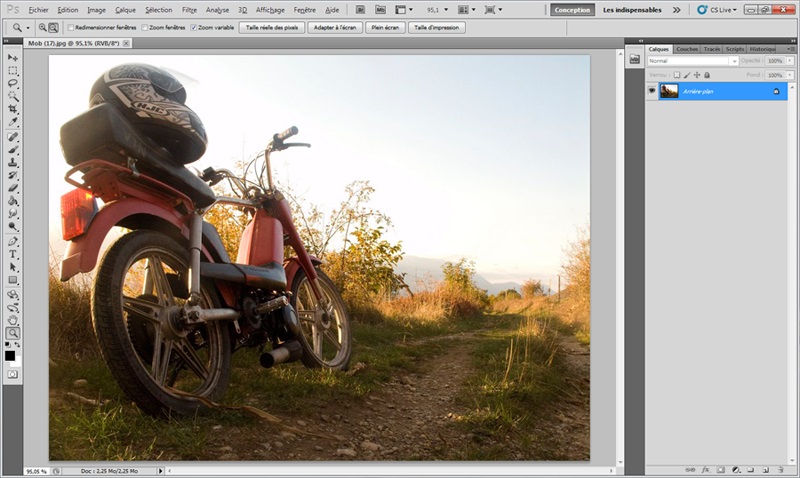Select the Type tool
Screen dimensions: 800x478
click(13, 254)
